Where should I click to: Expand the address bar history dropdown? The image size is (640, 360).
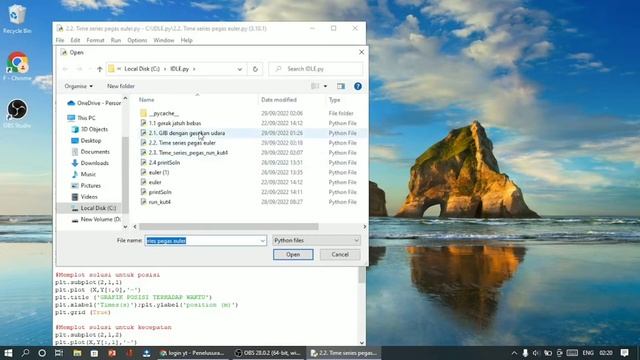(240, 69)
